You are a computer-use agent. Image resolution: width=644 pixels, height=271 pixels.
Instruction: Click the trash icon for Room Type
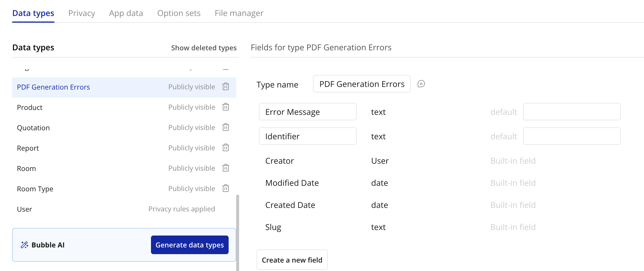coord(226,188)
